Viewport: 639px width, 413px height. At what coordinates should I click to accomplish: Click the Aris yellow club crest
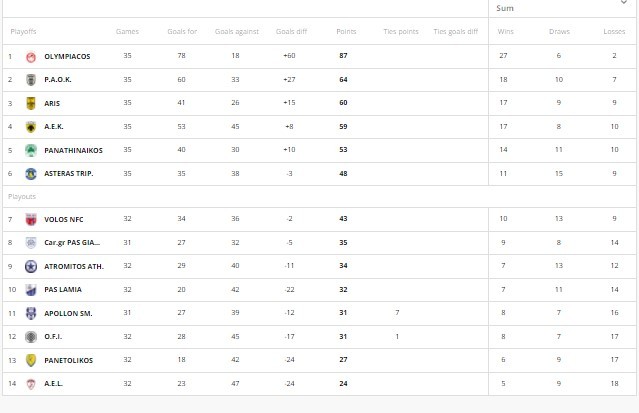31,104
